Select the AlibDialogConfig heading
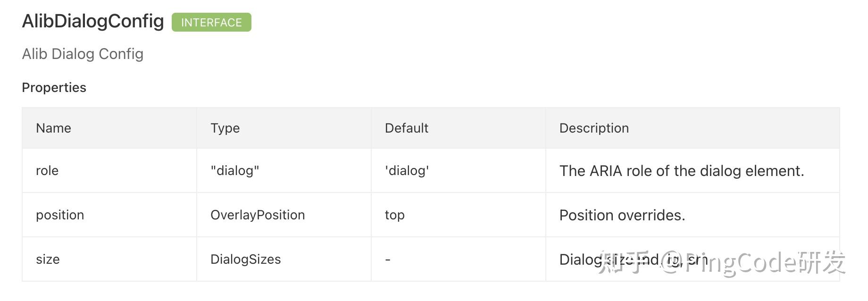The width and height of the screenshot is (868, 301). [x=93, y=22]
